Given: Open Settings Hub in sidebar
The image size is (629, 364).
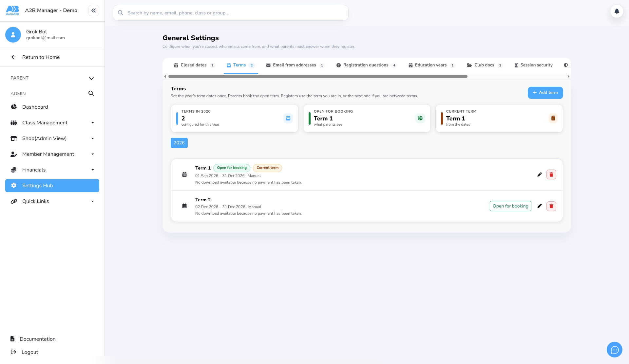Looking at the screenshot, I should pos(52,186).
